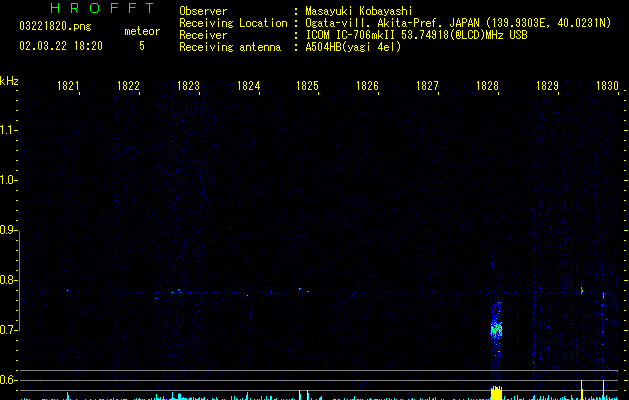Click the meteor count 5
Screen dimensions: 629x400
click(142, 46)
